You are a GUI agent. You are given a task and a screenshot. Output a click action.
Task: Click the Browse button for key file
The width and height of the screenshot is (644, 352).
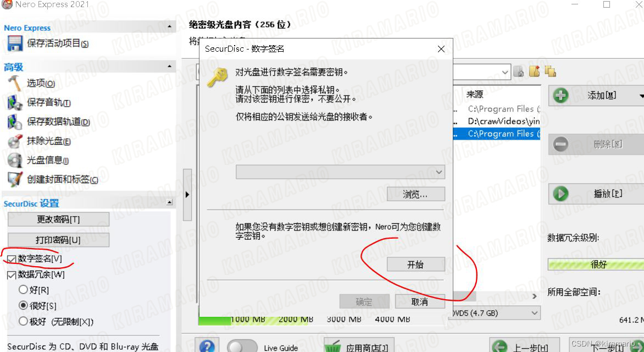coord(415,194)
